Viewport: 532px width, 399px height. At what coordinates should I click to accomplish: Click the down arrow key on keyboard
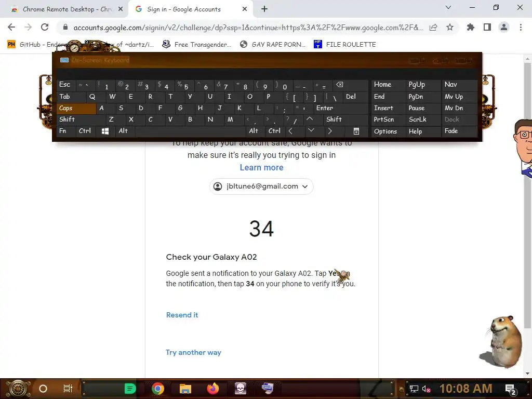click(311, 130)
